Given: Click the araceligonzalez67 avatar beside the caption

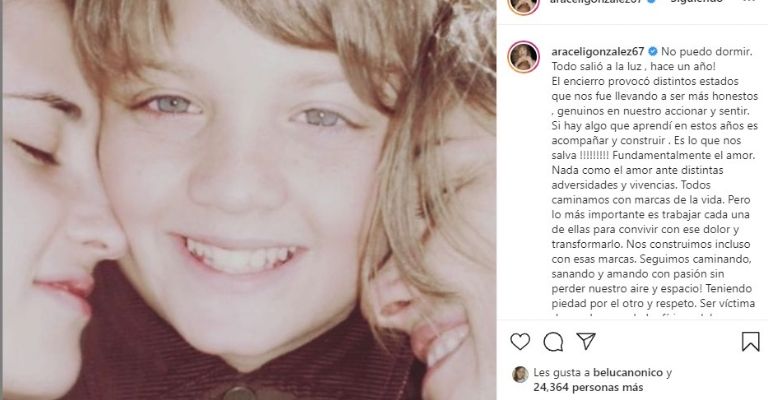Looking at the screenshot, I should click(524, 57).
